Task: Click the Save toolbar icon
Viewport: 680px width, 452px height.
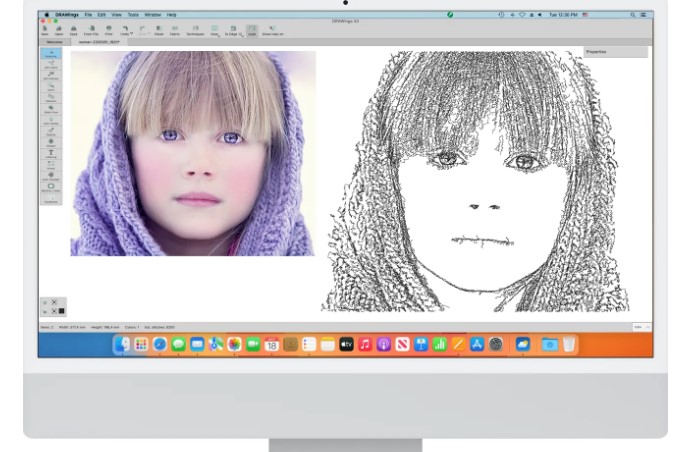Action: click(74, 30)
